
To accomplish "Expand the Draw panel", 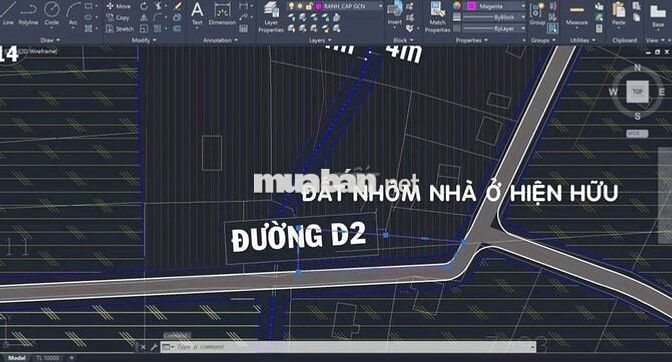I will click(x=50, y=40).
